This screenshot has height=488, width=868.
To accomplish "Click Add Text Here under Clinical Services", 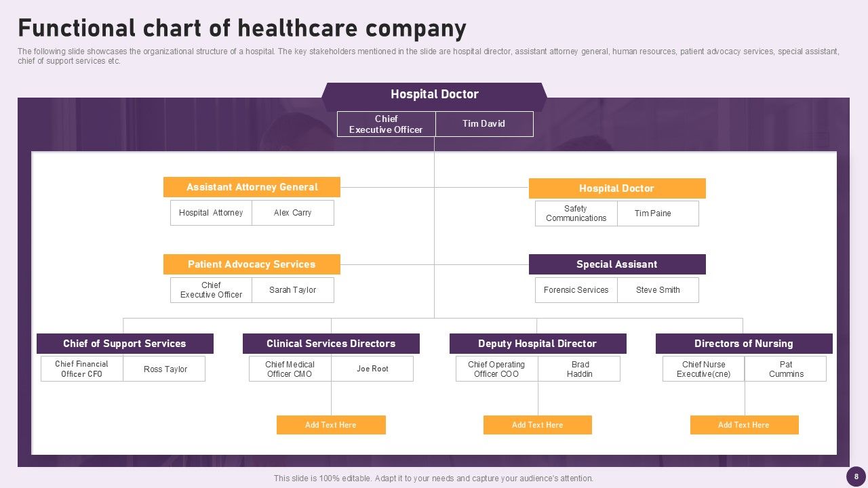I will coord(331,425).
